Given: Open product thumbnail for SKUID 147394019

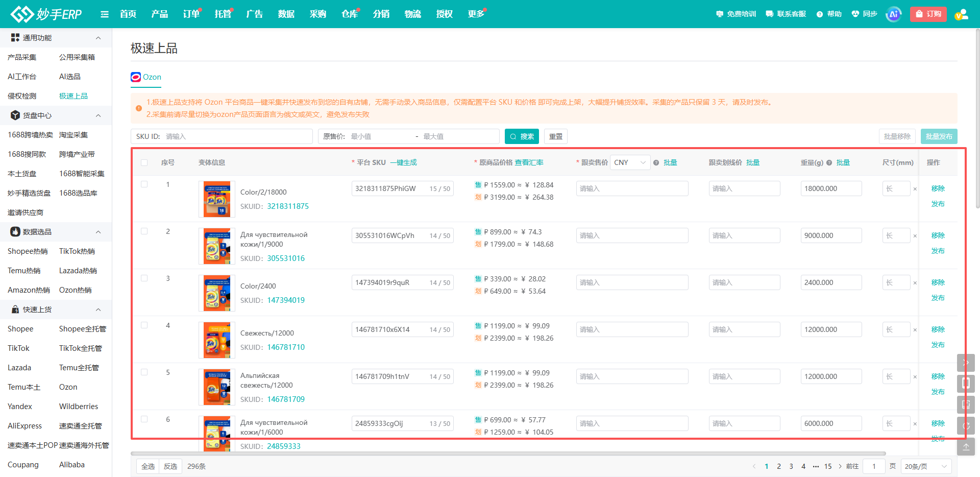Looking at the screenshot, I should coord(217,293).
